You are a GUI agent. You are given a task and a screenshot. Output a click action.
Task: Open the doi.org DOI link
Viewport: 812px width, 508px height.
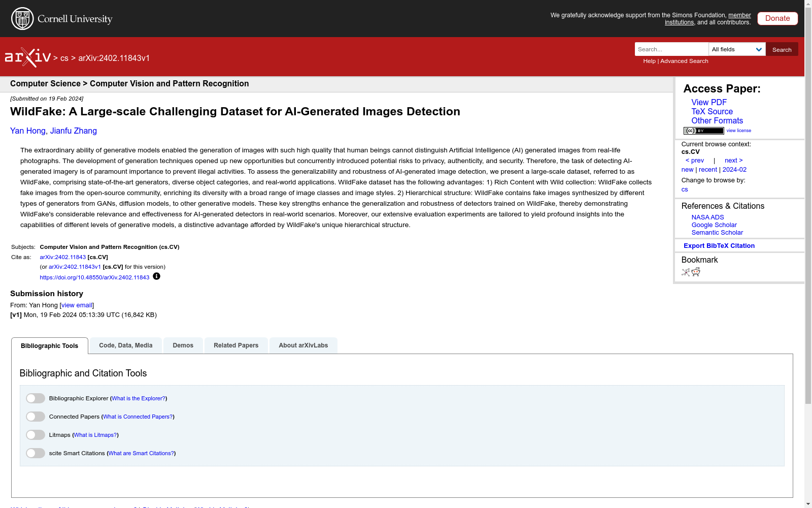pyautogui.click(x=94, y=277)
